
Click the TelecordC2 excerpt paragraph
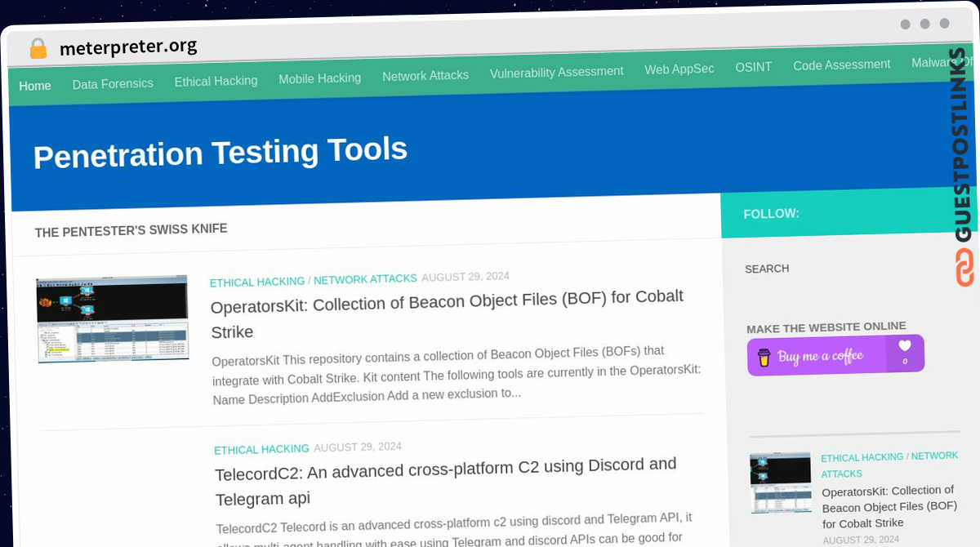point(454,529)
